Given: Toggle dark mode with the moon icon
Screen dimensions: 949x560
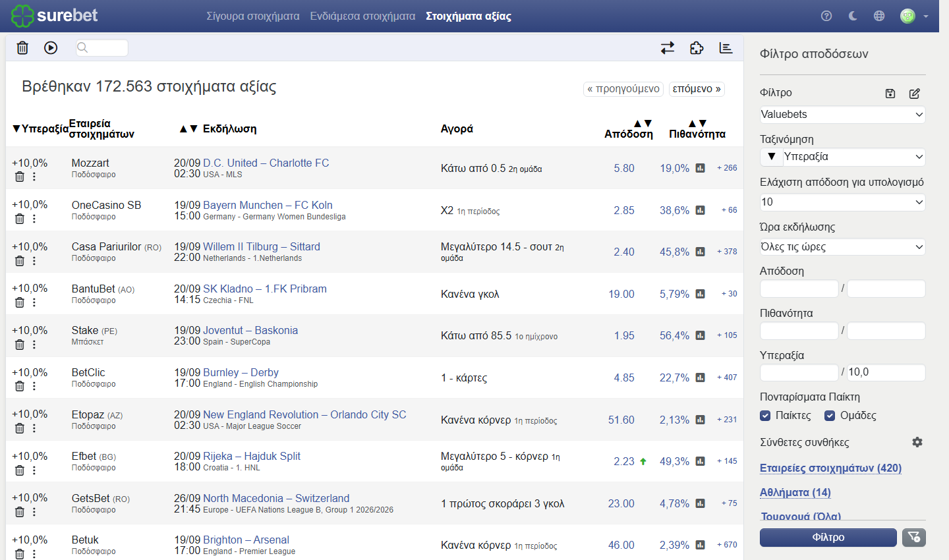Looking at the screenshot, I should pyautogui.click(x=853, y=16).
